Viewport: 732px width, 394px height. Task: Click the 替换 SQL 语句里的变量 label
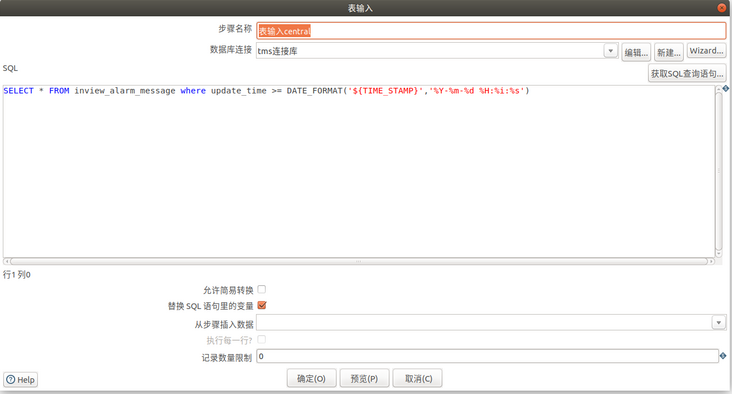point(211,306)
